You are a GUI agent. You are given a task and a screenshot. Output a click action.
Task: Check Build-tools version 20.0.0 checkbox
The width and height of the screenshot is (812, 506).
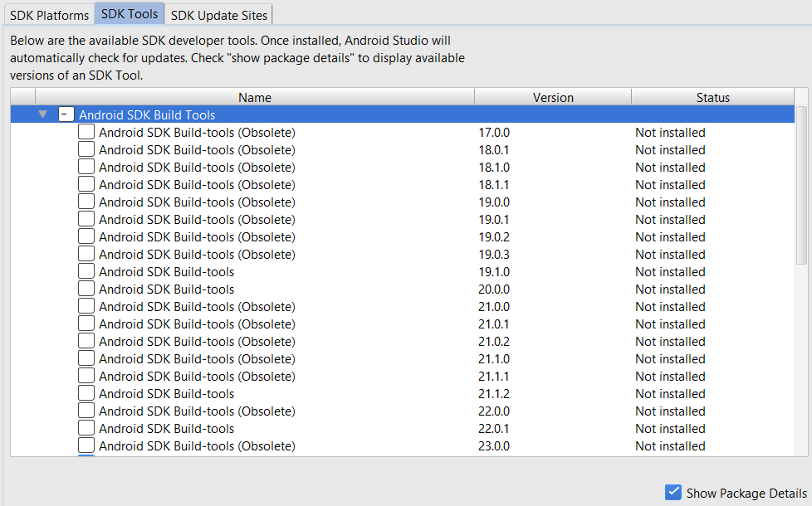coord(86,289)
